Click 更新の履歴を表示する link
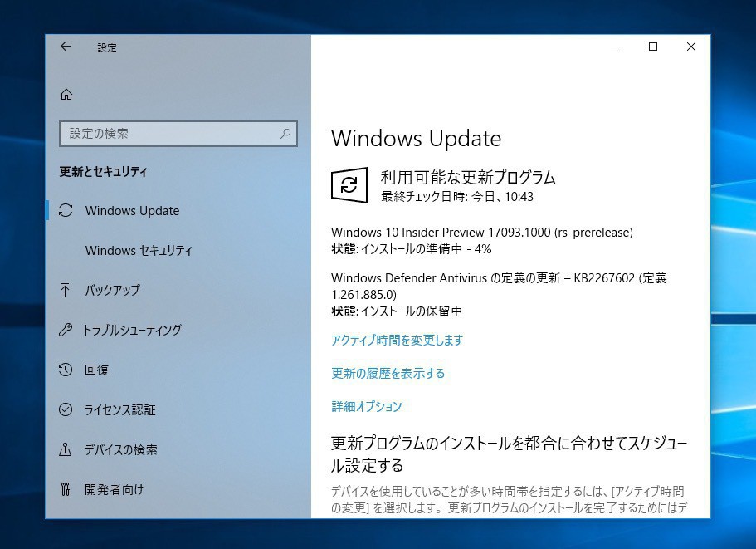Screen dimensions: 756x549 (388, 374)
